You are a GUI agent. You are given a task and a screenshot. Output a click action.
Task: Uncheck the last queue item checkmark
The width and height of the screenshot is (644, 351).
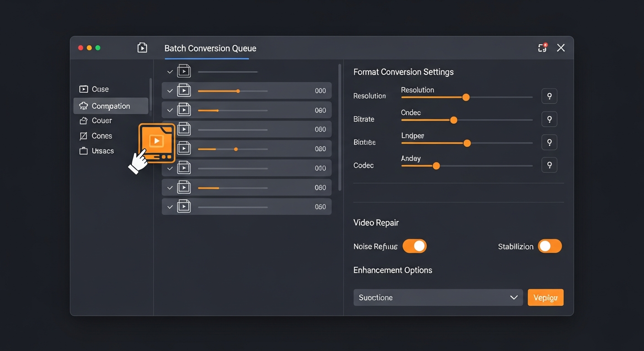[x=170, y=207]
